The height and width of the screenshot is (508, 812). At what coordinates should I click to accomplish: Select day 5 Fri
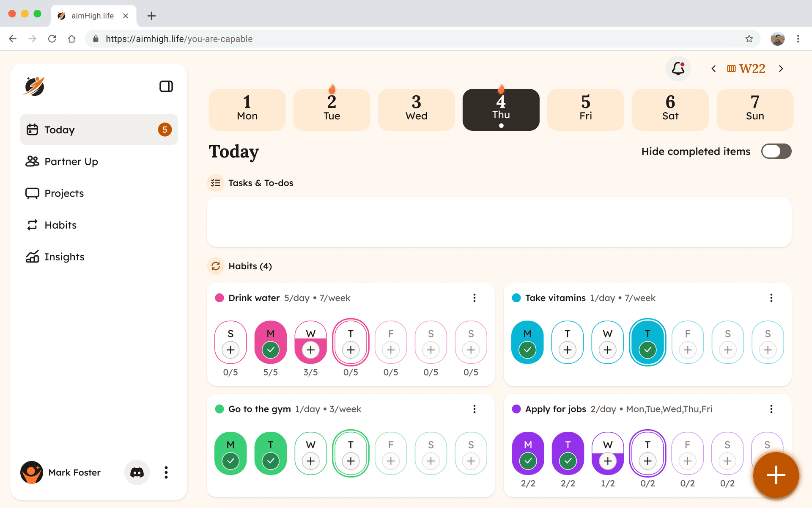[586, 110]
